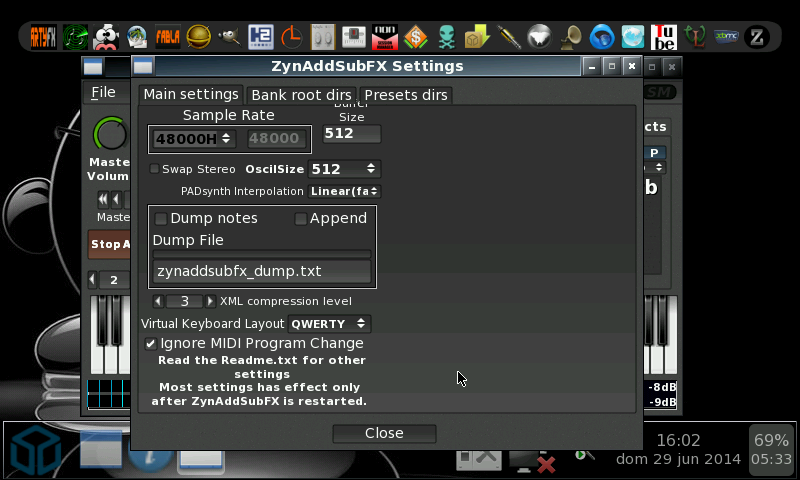Enable the Dump notes checkbox
Screen dimensions: 800x480
pos(161,218)
